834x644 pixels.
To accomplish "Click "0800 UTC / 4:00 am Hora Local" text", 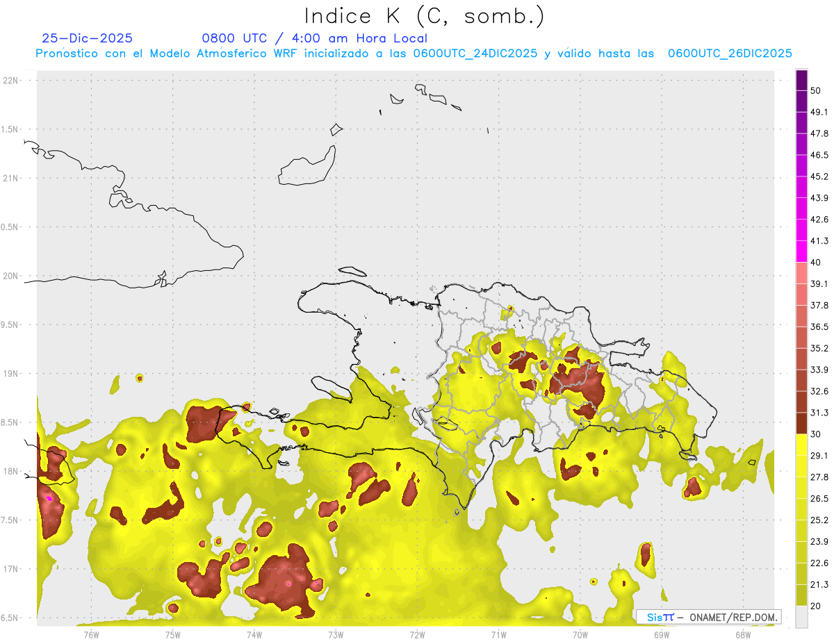I will pos(315,38).
